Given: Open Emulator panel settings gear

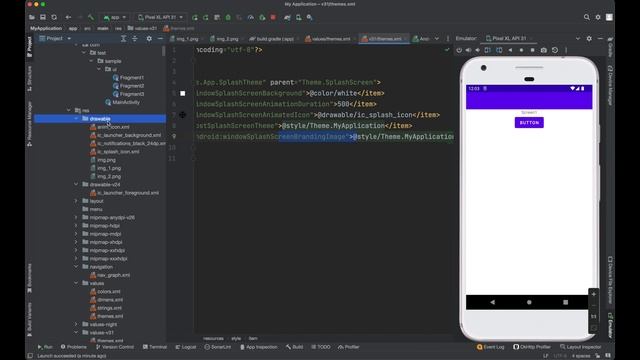Looking at the screenshot, I should 589,38.
